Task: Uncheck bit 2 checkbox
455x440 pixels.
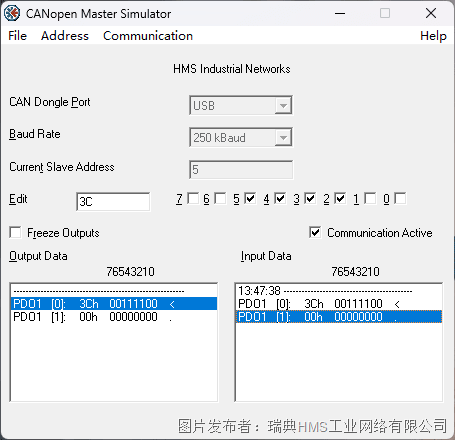Action: point(340,198)
